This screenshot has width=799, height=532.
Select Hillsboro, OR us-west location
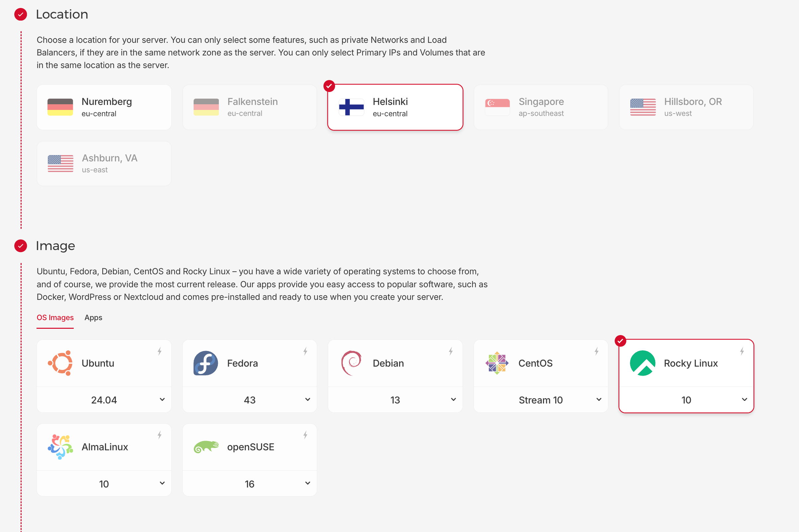[686, 107]
